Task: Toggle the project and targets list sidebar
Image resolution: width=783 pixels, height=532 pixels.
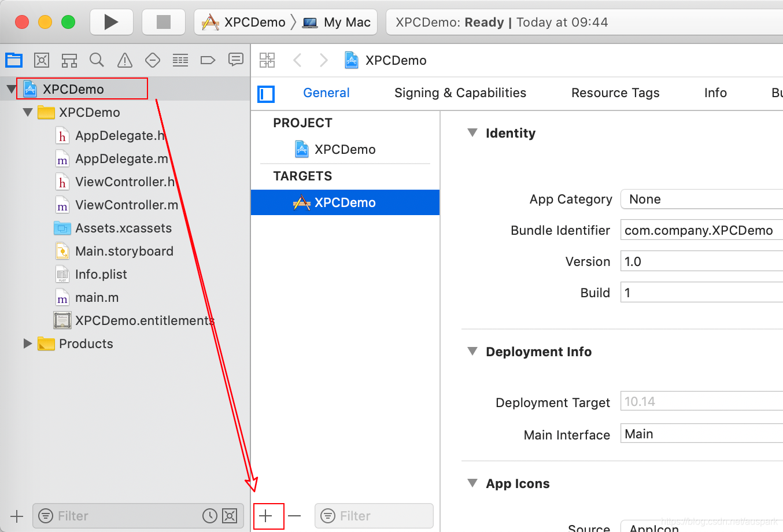Action: point(266,94)
